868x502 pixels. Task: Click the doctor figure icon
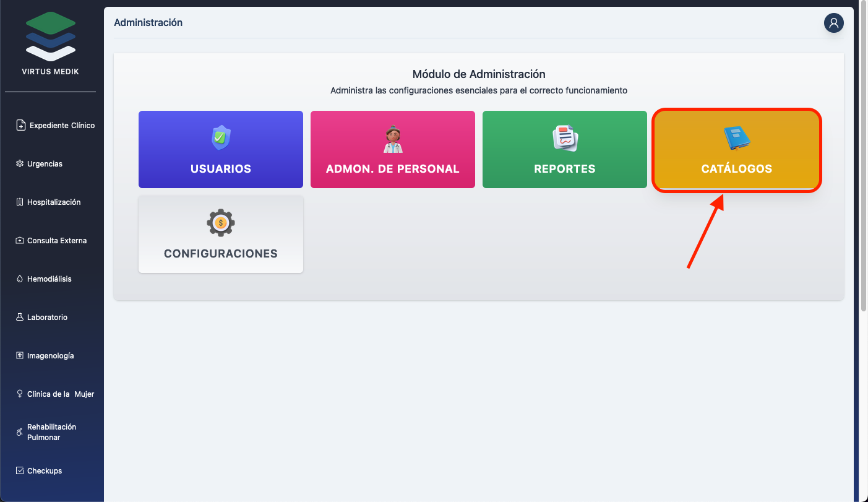click(392, 139)
